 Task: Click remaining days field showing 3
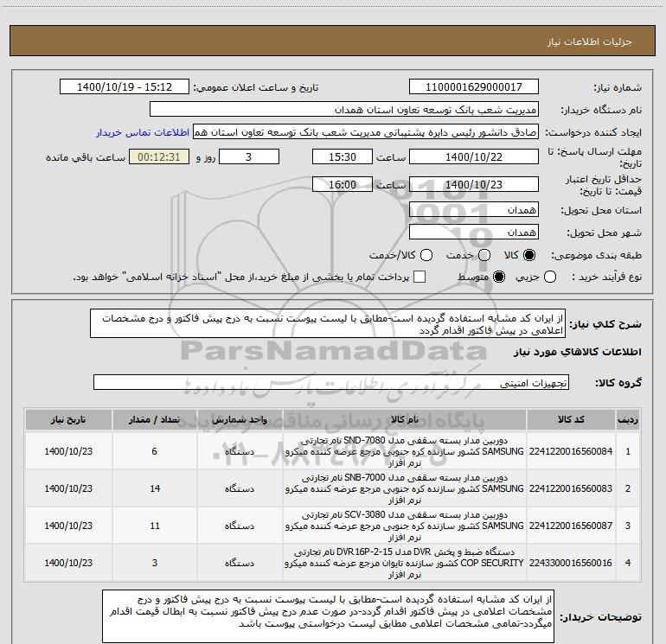[249, 157]
